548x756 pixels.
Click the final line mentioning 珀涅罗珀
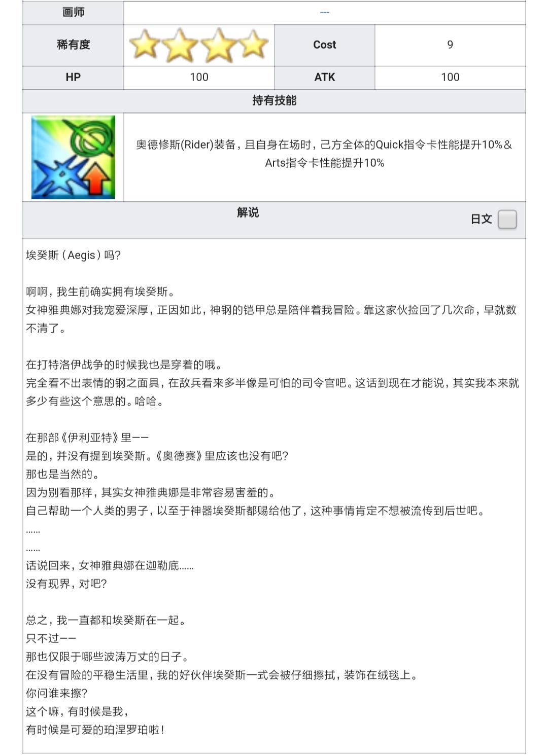(x=95, y=730)
